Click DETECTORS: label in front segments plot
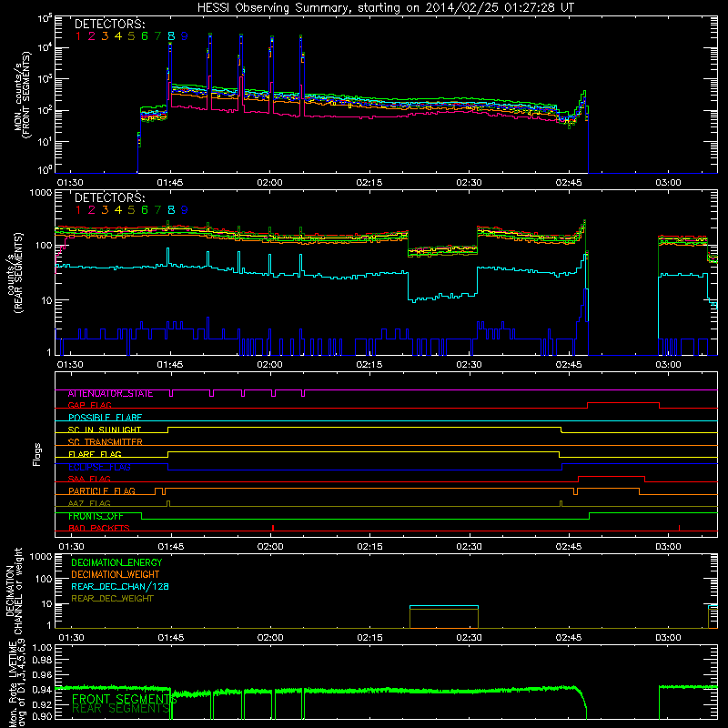The image size is (728, 728). point(109,24)
